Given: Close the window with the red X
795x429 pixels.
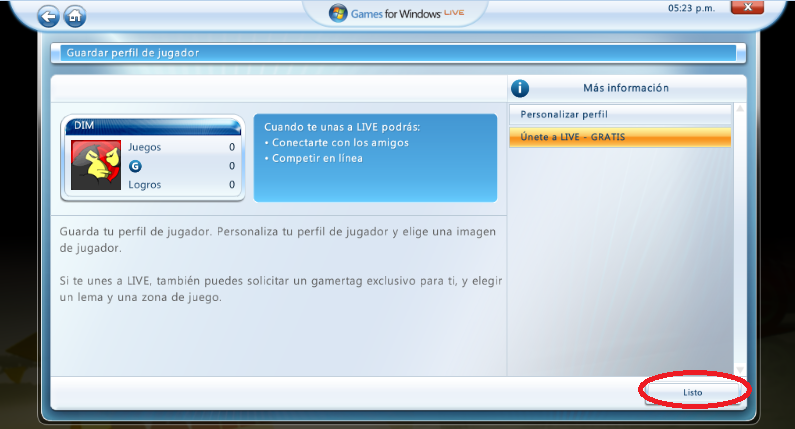Looking at the screenshot, I should tap(747, 7).
